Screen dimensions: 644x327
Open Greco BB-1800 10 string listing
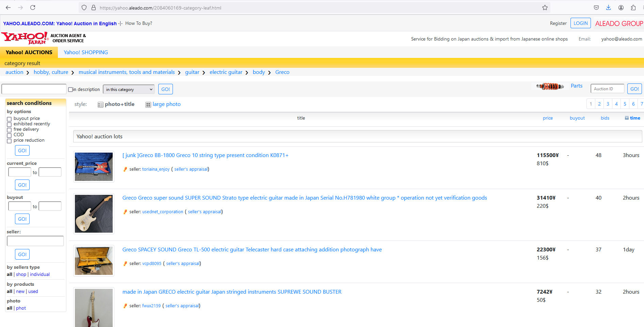point(205,155)
